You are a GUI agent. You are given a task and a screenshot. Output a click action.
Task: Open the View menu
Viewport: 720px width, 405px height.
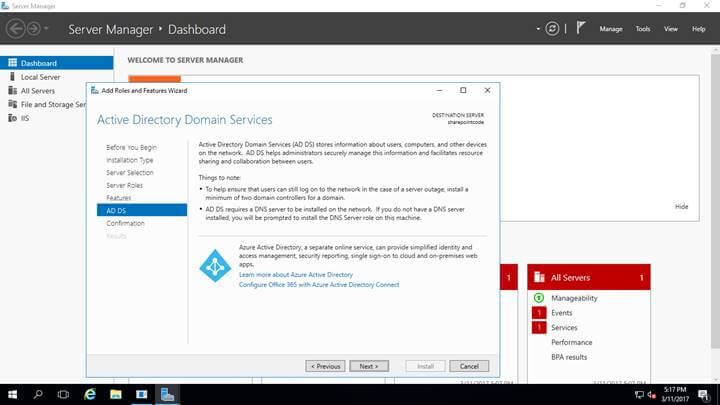pos(670,29)
